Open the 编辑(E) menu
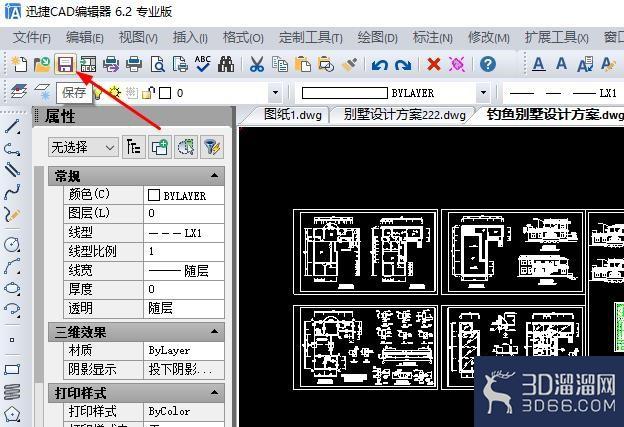Image resolution: width=624 pixels, height=427 pixels. (85, 38)
